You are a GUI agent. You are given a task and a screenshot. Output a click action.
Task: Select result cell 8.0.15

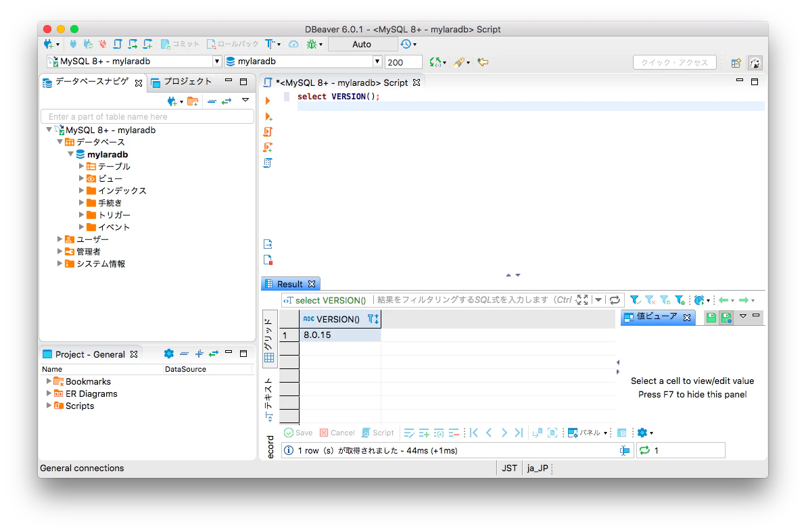(339, 335)
